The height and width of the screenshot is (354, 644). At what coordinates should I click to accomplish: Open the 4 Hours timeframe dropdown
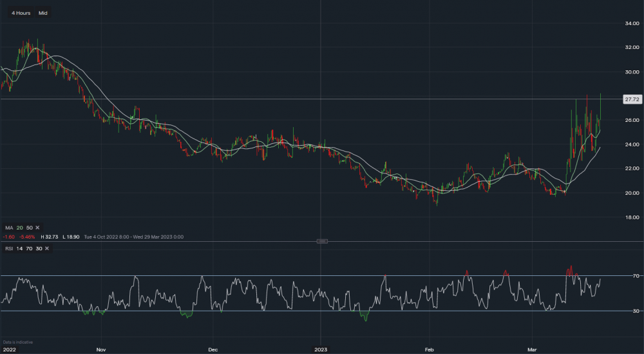(21, 13)
